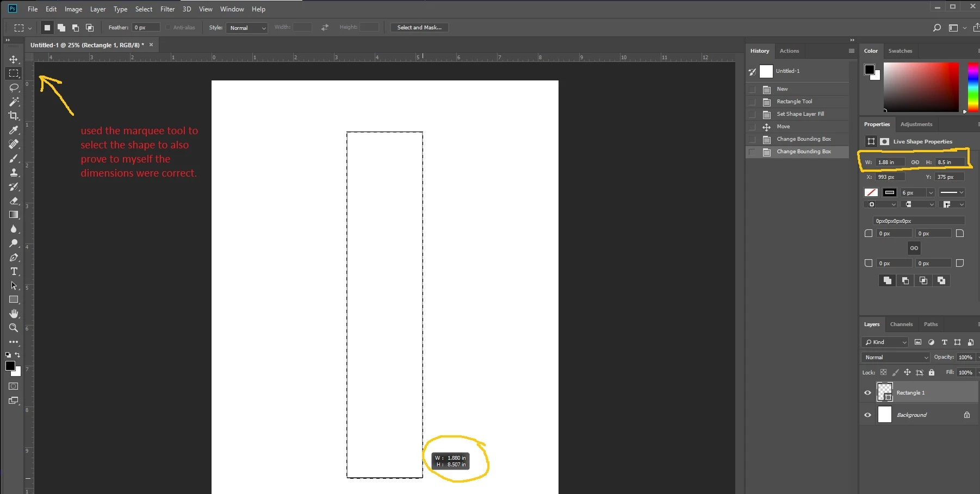Select the Dodge tool

click(14, 243)
